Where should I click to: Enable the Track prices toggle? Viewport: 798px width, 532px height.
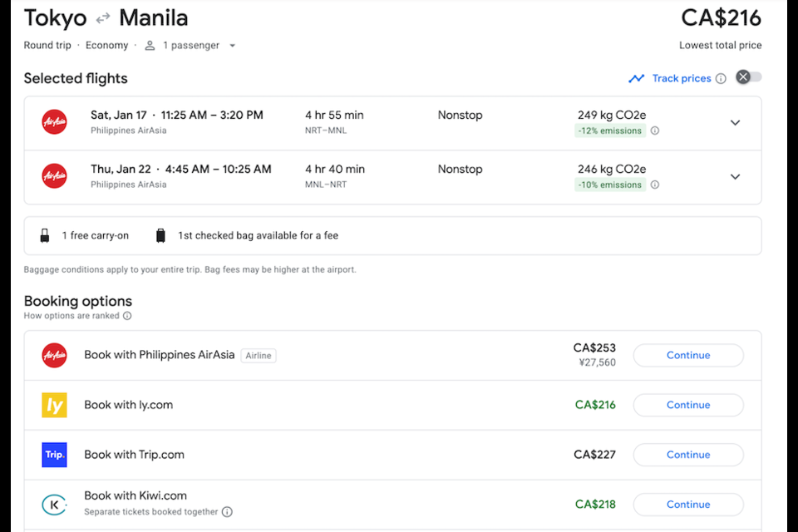click(749, 77)
